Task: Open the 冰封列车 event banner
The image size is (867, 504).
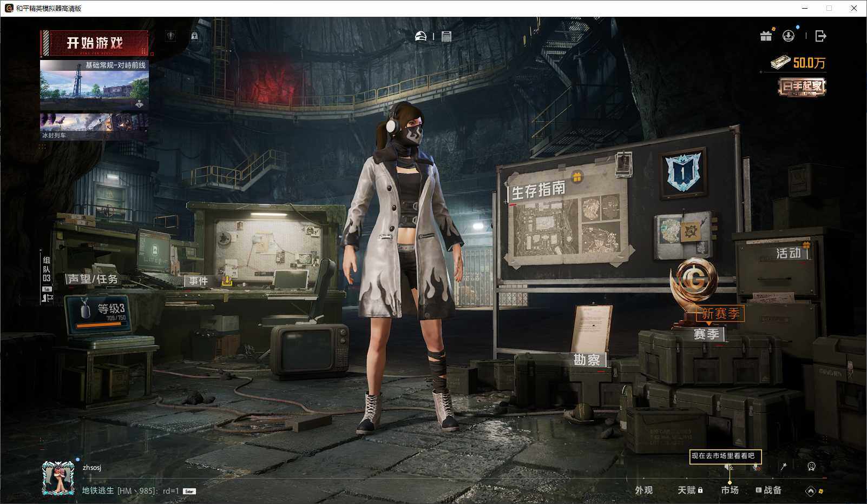Action: coord(94,126)
